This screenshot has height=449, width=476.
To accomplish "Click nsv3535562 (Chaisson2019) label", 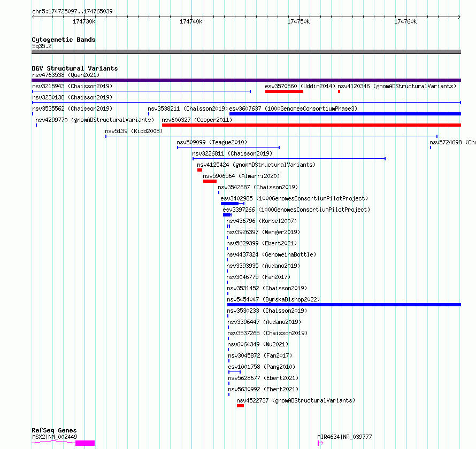I will (x=72, y=109).
